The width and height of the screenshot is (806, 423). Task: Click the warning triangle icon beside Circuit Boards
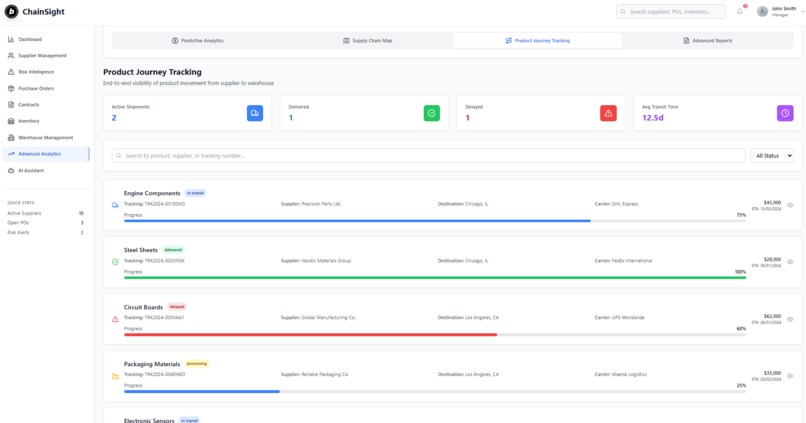115,319
